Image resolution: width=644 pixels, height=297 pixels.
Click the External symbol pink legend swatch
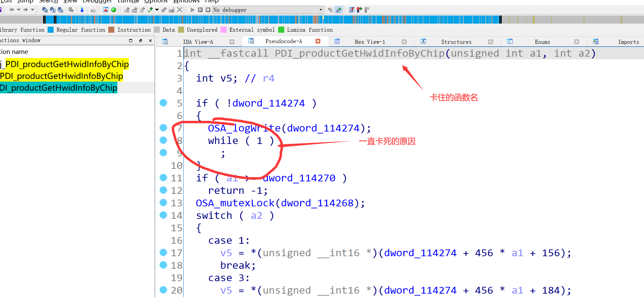[224, 30]
